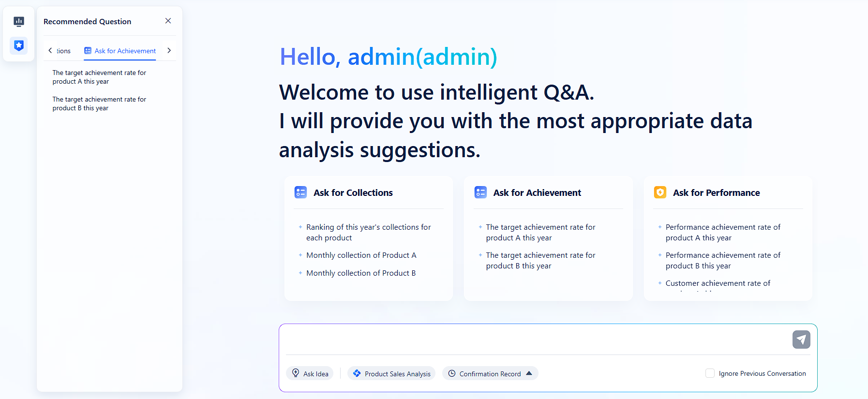Choose Monthly collection of Product B suggestion
Viewport: 868px width, 399px height.
(x=361, y=273)
